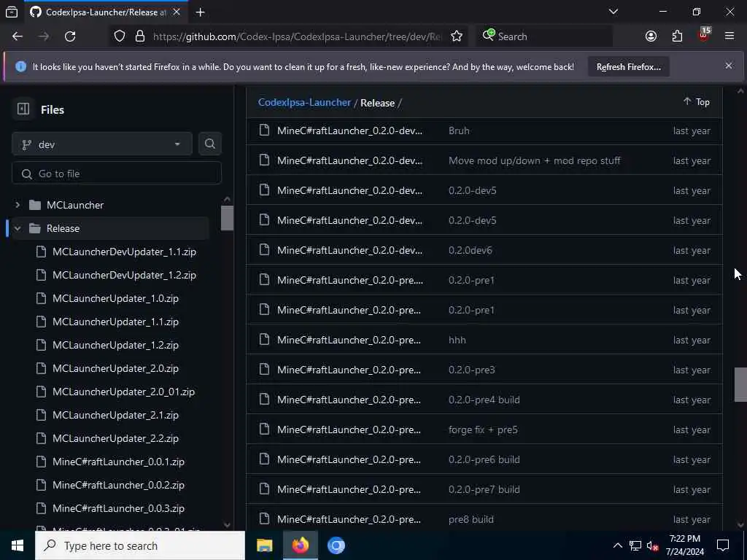
Task: Click the taskbar Type here to search box
Action: 140,545
